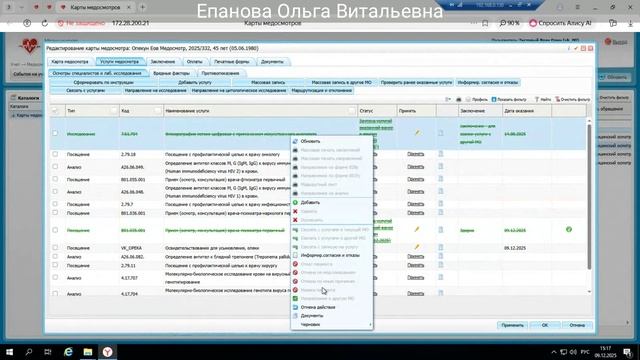Tick checkbox for visit row B01.055.001
Image resolution: width=640 pixels, height=360 pixels.
[55, 179]
